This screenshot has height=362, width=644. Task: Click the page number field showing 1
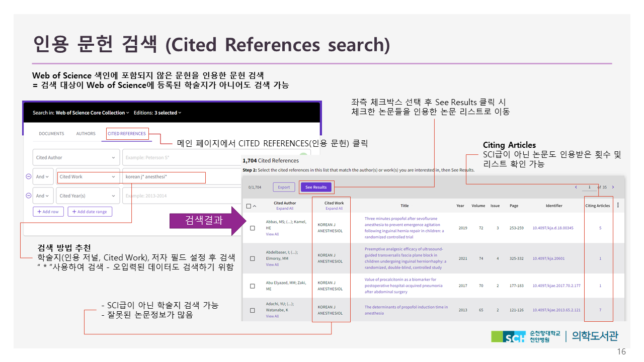click(589, 187)
